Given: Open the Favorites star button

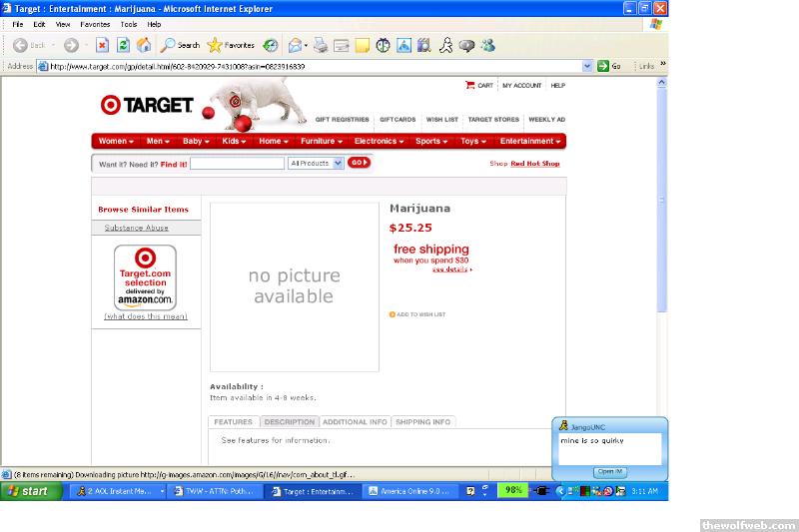Looking at the screenshot, I should click(x=231, y=45).
